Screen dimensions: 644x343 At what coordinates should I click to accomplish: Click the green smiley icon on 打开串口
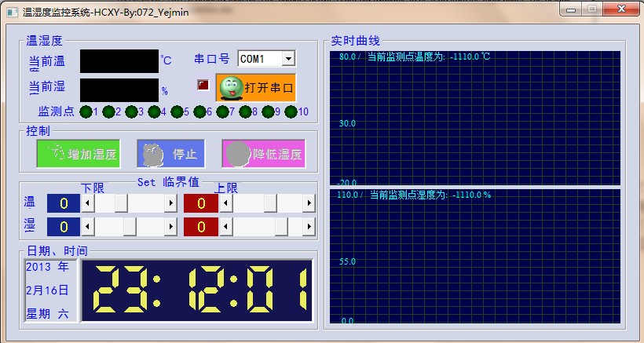pyautogui.click(x=230, y=88)
